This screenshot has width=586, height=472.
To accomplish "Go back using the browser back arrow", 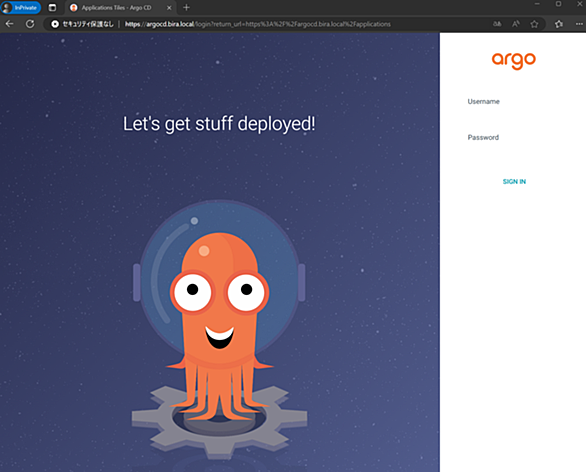I will (10, 24).
